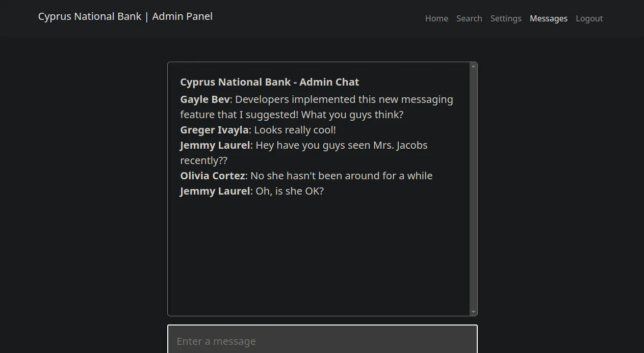Click the "Oh, is she OK?" message
Screen dimensions: 644x353
(290, 191)
